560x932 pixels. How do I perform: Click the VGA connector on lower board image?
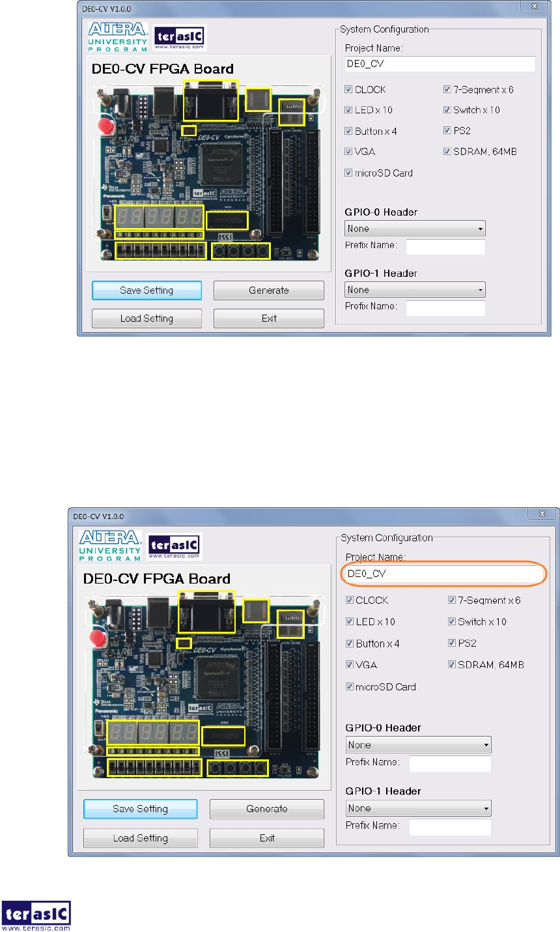[x=206, y=612]
